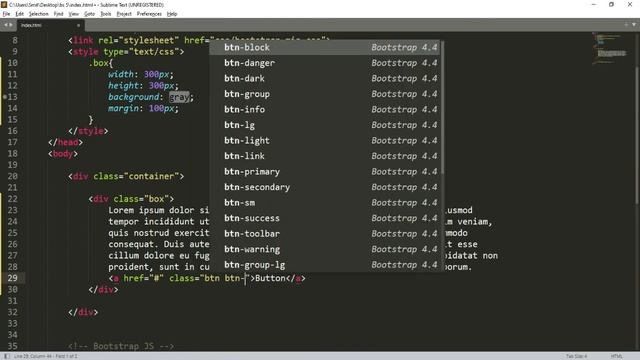Viewport: 640px width, 360px height.
Task: Click the autocomplete popup scrollbar
Action: click(442, 107)
